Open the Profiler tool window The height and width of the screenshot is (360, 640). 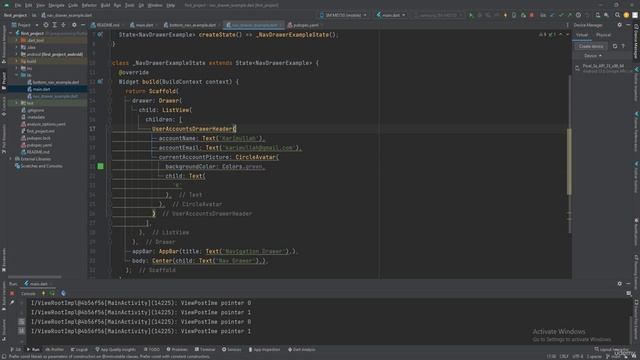[x=55, y=349]
